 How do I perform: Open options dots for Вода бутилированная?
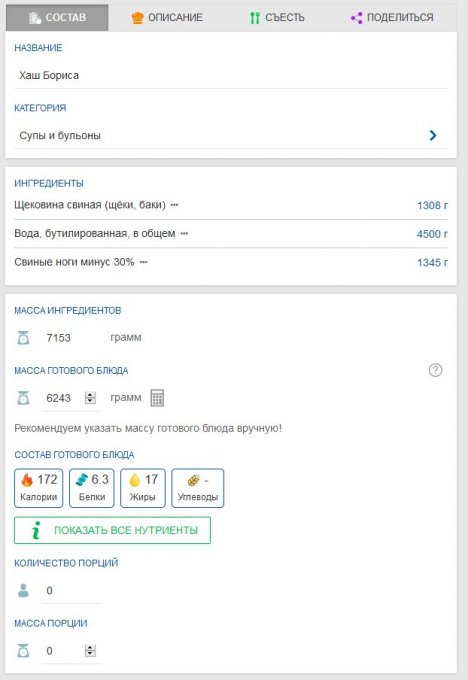(184, 234)
